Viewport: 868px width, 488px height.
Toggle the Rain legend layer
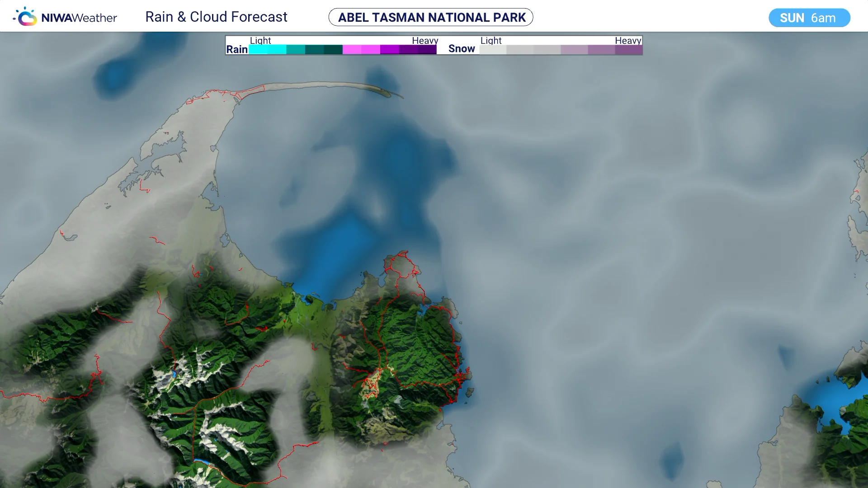[x=237, y=49]
